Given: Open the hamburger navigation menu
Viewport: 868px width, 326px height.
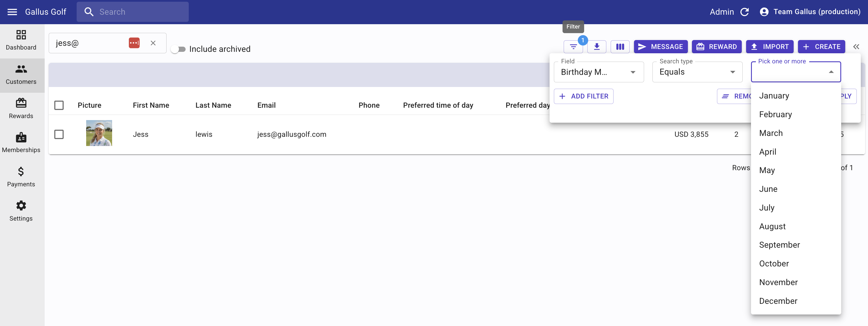Looking at the screenshot, I should pos(12,12).
